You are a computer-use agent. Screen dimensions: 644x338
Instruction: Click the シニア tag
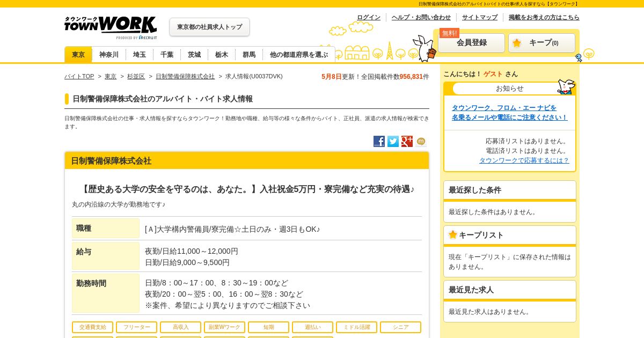click(x=400, y=327)
